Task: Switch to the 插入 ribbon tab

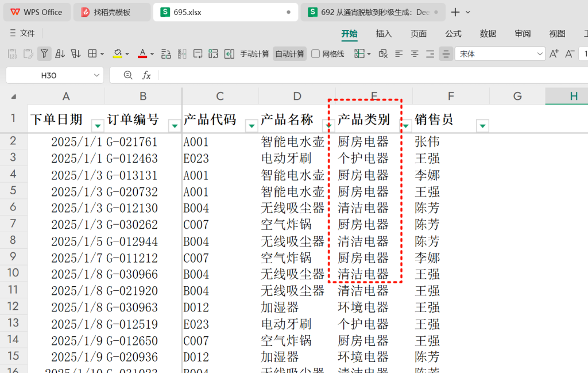Action: (384, 34)
